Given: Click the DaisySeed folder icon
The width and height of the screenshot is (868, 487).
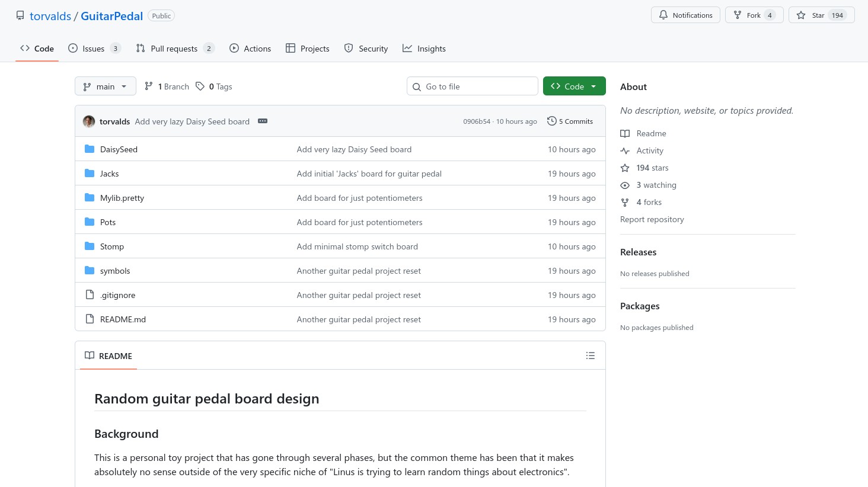Looking at the screenshot, I should coord(90,149).
